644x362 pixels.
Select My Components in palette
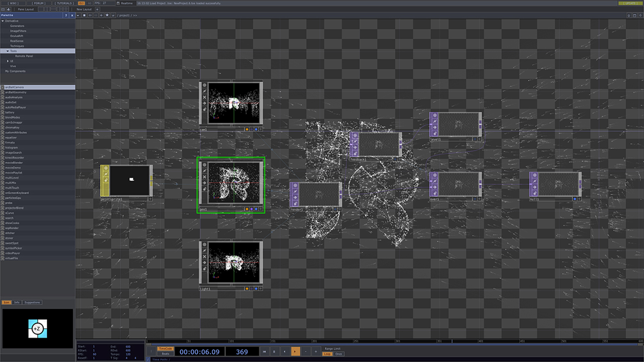click(x=15, y=71)
